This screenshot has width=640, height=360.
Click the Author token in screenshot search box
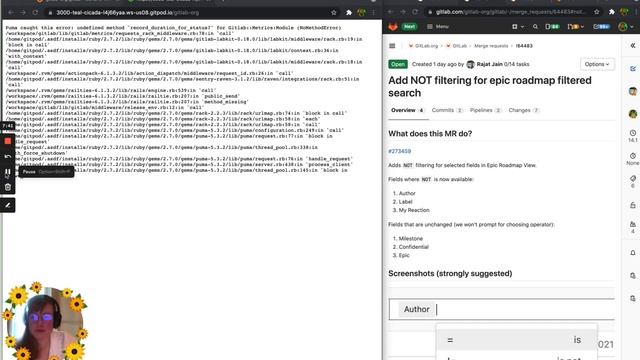(416, 309)
